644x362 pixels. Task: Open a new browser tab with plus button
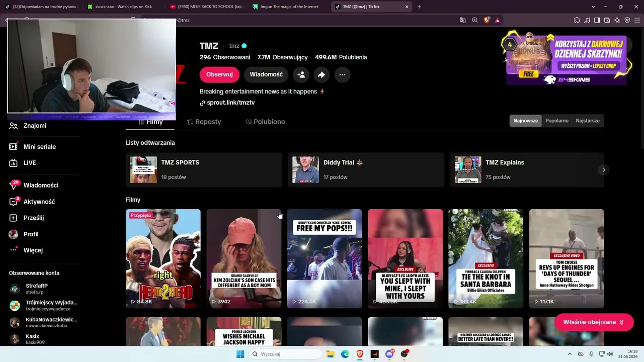click(x=419, y=7)
